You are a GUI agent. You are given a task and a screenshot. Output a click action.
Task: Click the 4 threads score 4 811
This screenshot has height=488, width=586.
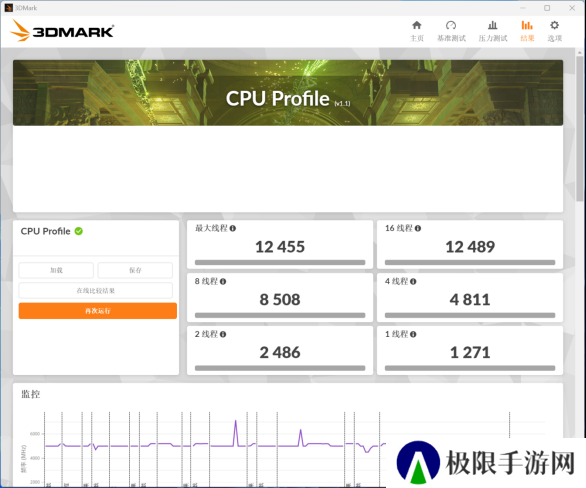point(470,300)
